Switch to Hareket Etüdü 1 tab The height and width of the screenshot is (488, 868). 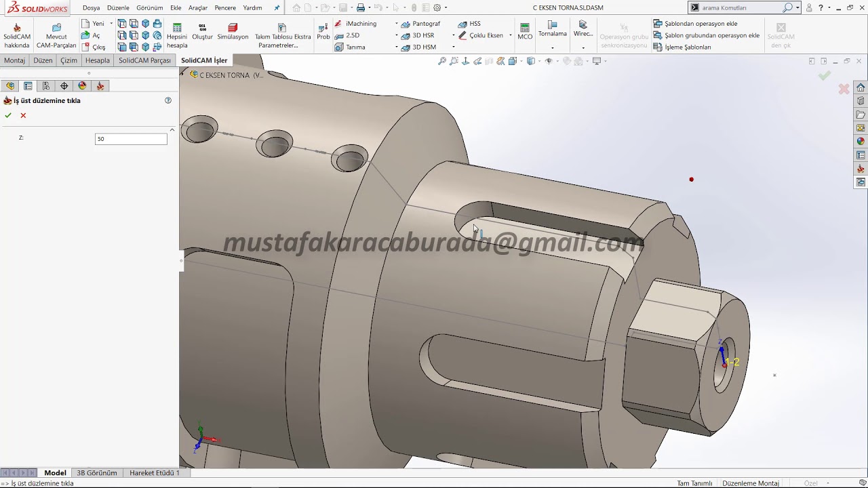pyautogui.click(x=155, y=473)
